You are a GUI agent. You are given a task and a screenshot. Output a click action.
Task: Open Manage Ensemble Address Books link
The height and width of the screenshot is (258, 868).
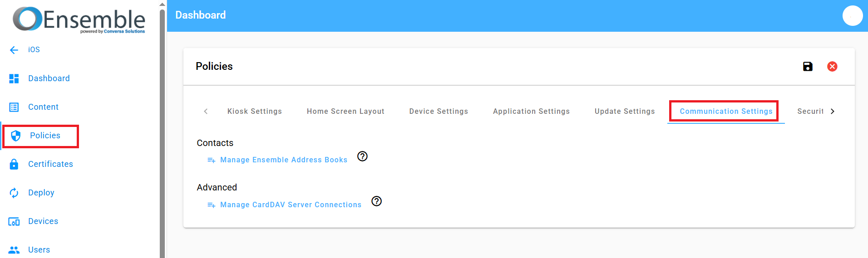[x=284, y=160]
